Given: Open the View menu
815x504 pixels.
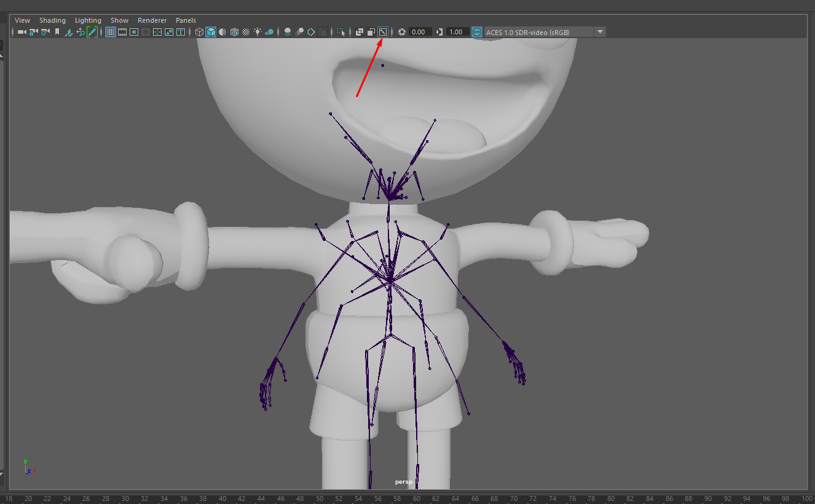Looking at the screenshot, I should click(x=22, y=20).
